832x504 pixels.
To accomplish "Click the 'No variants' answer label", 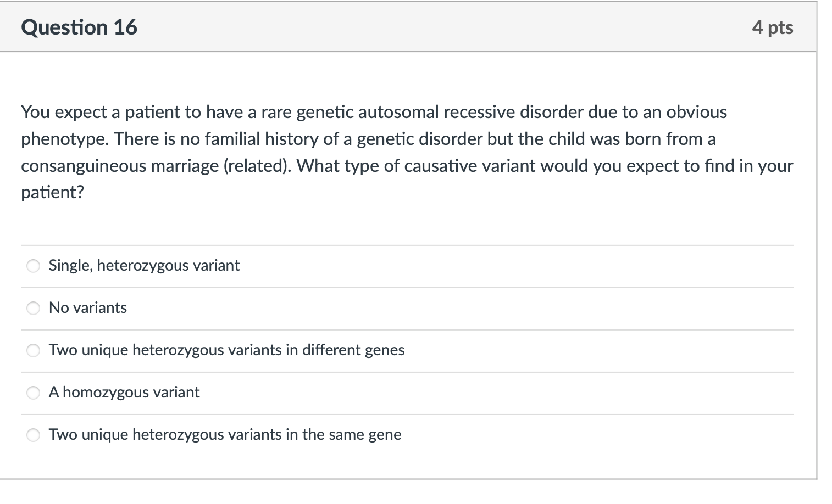I will point(88,308).
